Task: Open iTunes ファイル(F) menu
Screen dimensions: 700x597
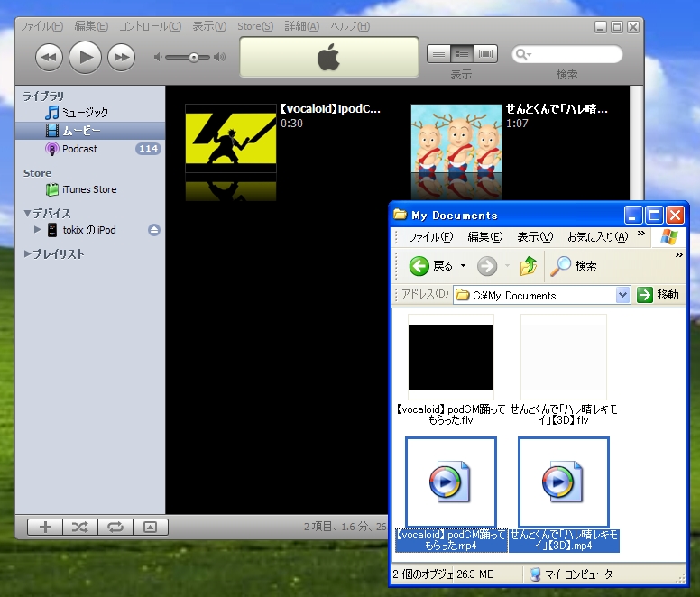Action: click(x=41, y=26)
